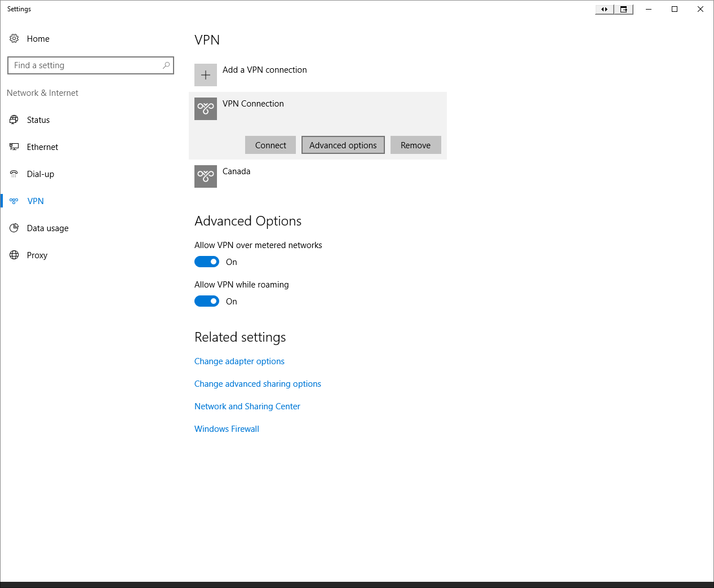This screenshot has height=588, width=714.
Task: Click the left-right arrows title bar button
Action: coord(605,9)
